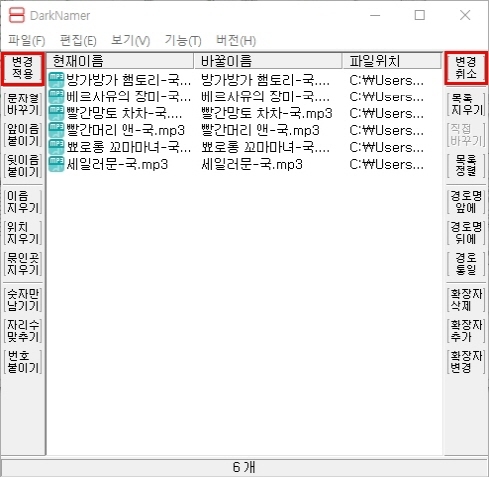Maximize the DarkNamer window

coord(420,15)
